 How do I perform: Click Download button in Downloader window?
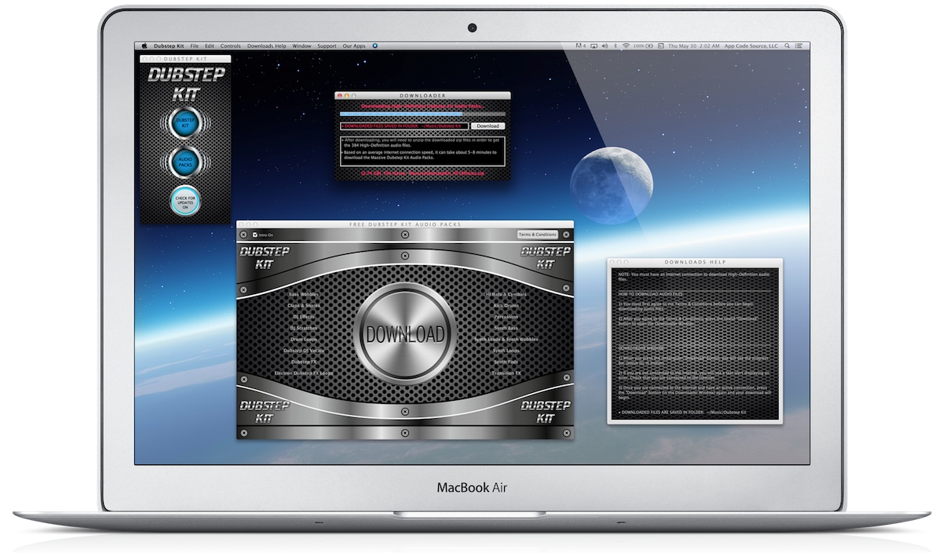pyautogui.click(x=487, y=125)
